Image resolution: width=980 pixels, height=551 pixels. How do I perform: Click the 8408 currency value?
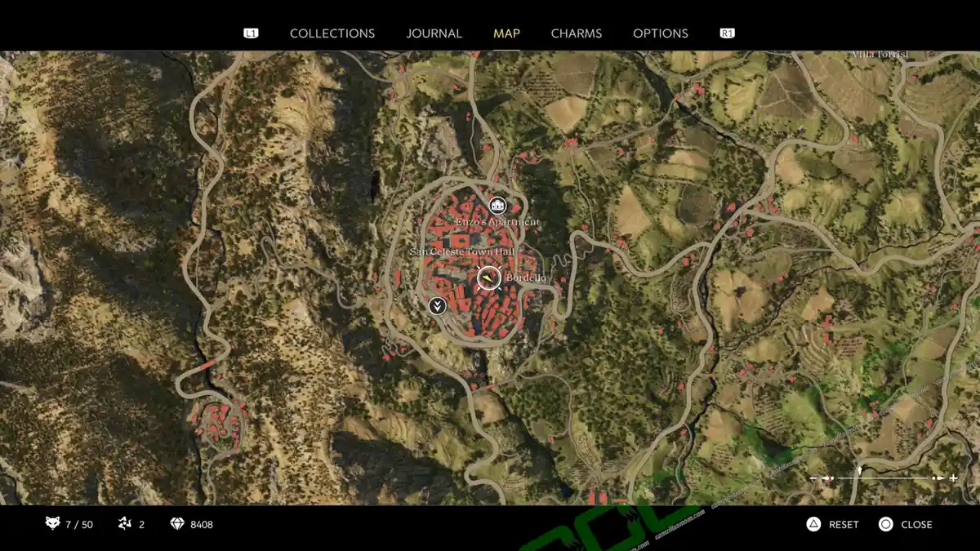pos(202,524)
